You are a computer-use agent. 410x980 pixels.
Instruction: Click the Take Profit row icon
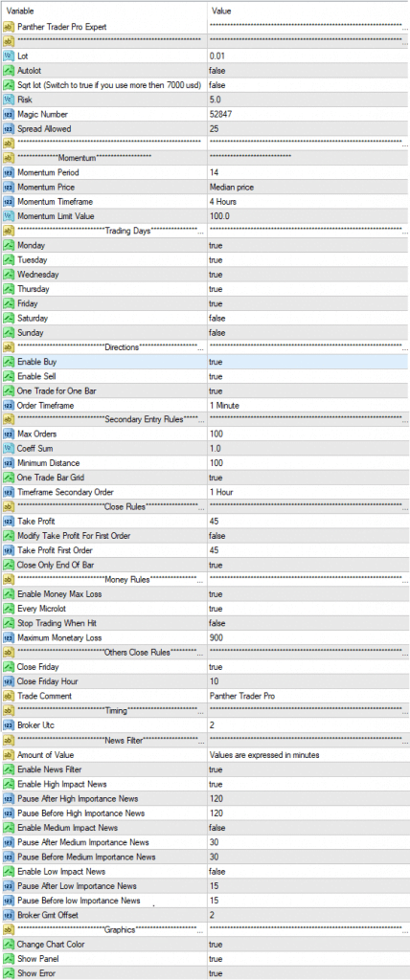pyautogui.click(x=8, y=521)
